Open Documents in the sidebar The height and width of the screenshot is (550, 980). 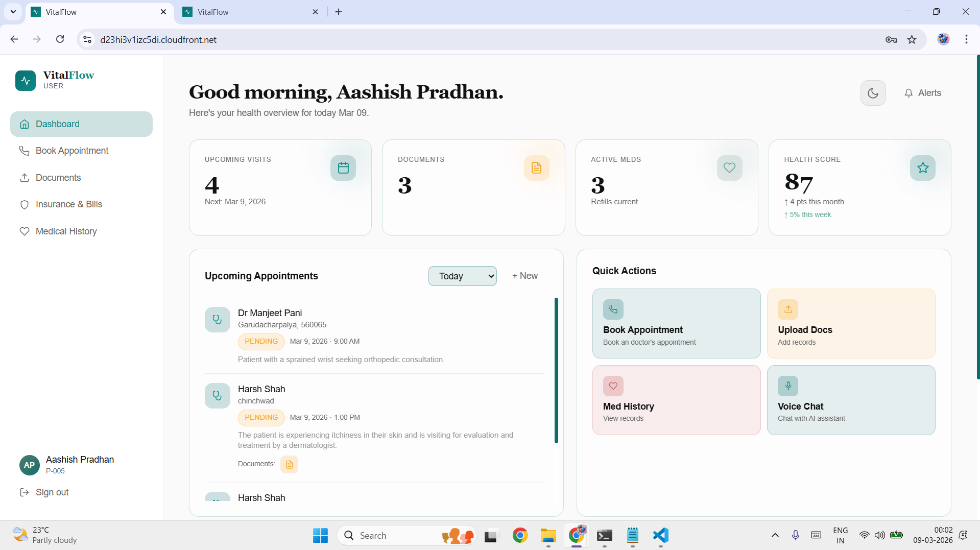pos(81,178)
